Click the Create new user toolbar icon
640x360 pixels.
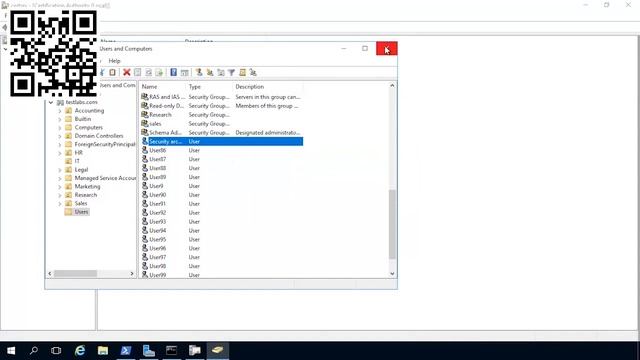click(199, 72)
